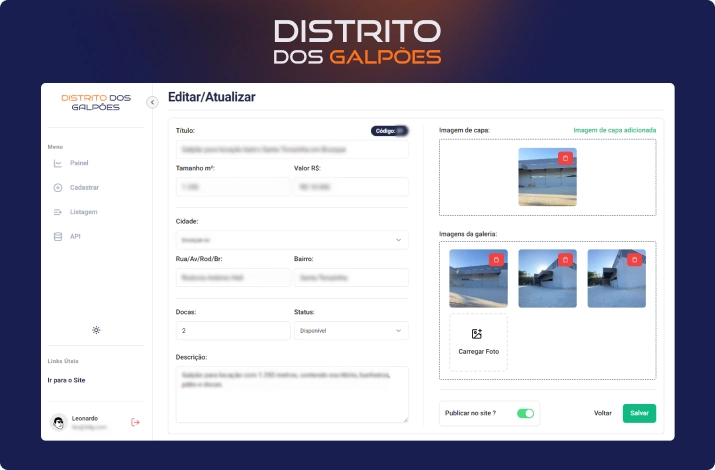
Task: Click the Código badge near Título
Action: pyautogui.click(x=389, y=131)
